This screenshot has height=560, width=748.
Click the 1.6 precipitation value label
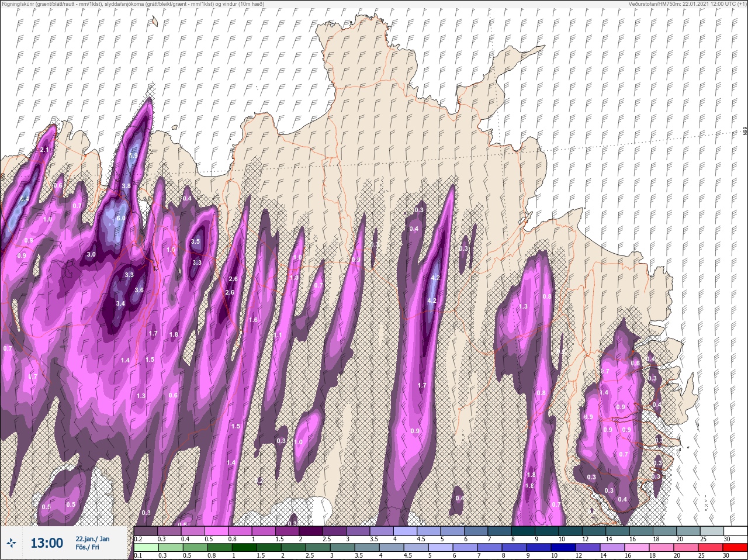pos(253,320)
